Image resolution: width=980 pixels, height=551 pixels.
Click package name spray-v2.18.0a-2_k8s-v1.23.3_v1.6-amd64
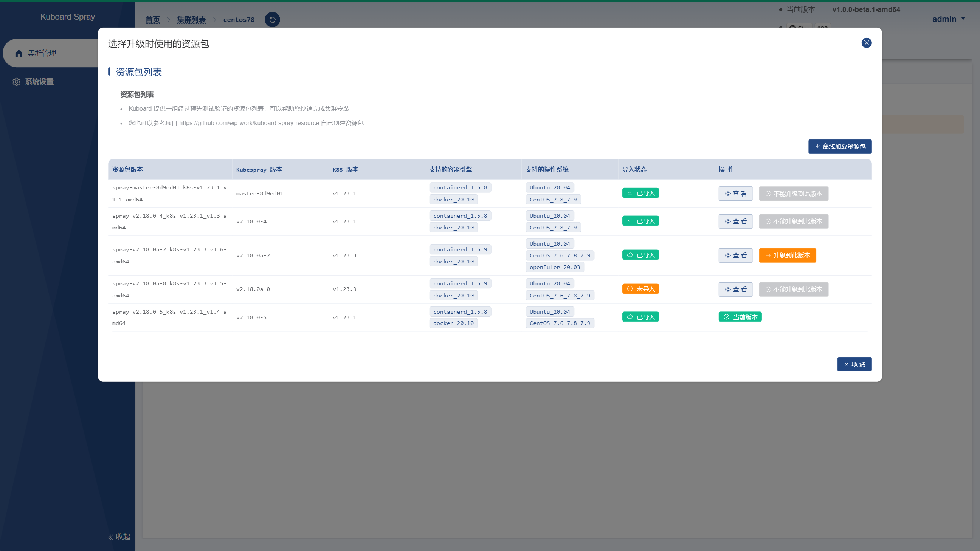point(169,255)
